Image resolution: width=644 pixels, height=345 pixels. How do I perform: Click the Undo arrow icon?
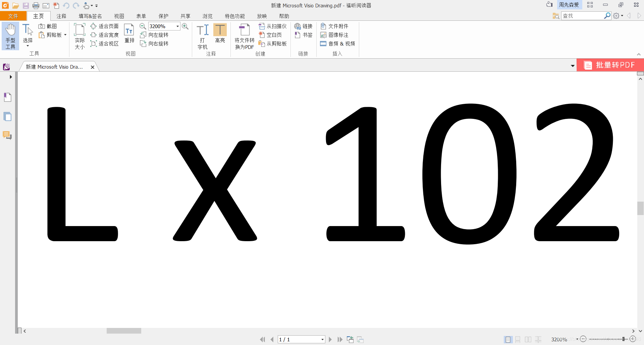coord(66,5)
